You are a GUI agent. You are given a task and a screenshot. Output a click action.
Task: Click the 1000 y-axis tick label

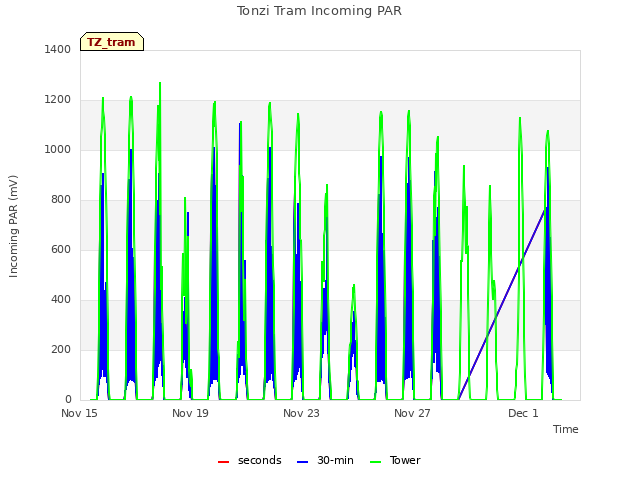[58, 149]
